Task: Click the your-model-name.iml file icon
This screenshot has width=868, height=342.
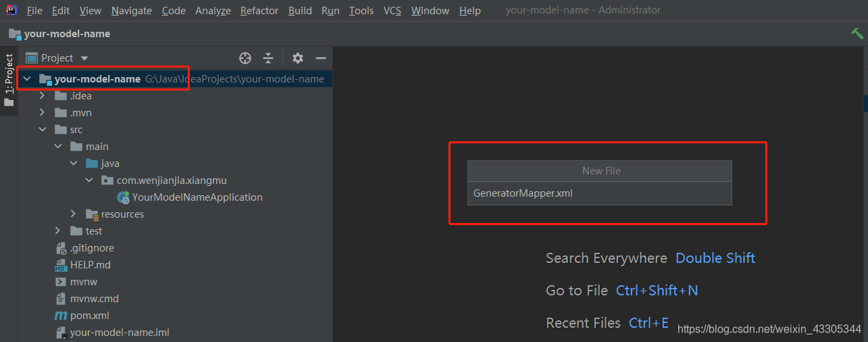Action: click(61, 333)
